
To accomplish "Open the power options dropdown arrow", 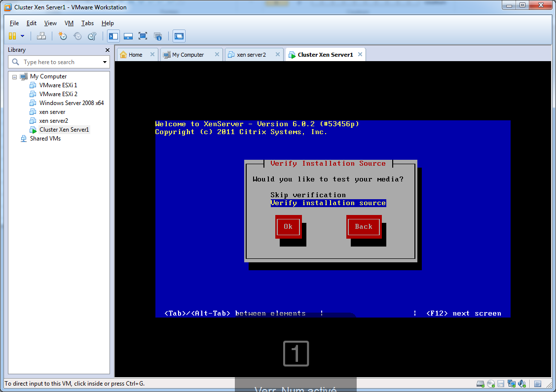I will tap(22, 36).
